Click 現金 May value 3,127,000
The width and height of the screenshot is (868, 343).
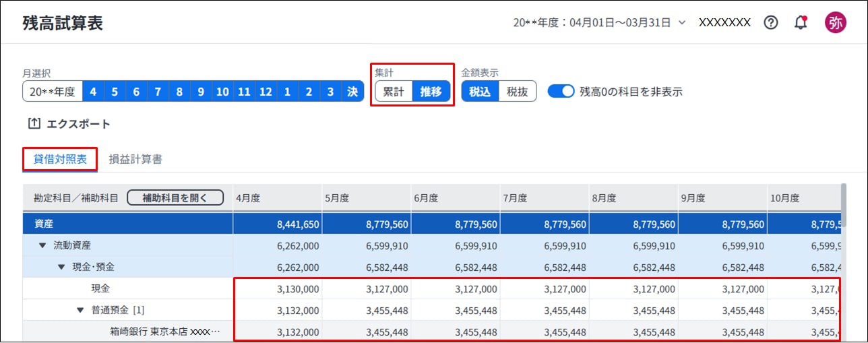pos(387,288)
